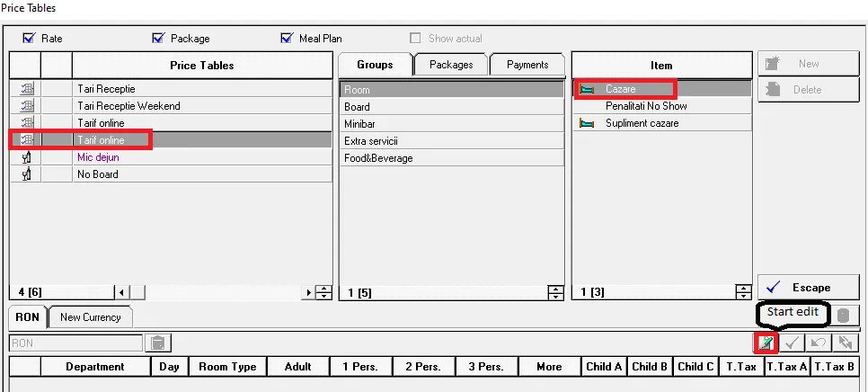Click the 1 Pers. column header
868x392 pixels.
click(x=360, y=367)
